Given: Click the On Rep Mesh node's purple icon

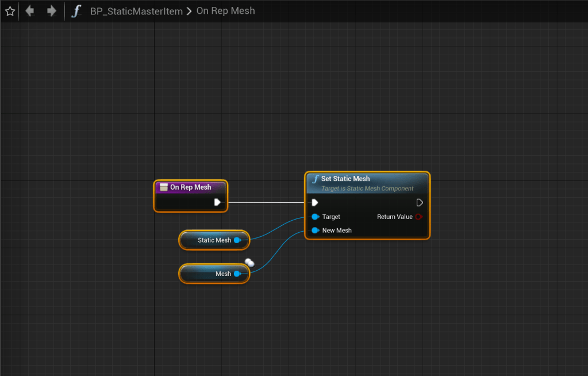Looking at the screenshot, I should tap(163, 187).
